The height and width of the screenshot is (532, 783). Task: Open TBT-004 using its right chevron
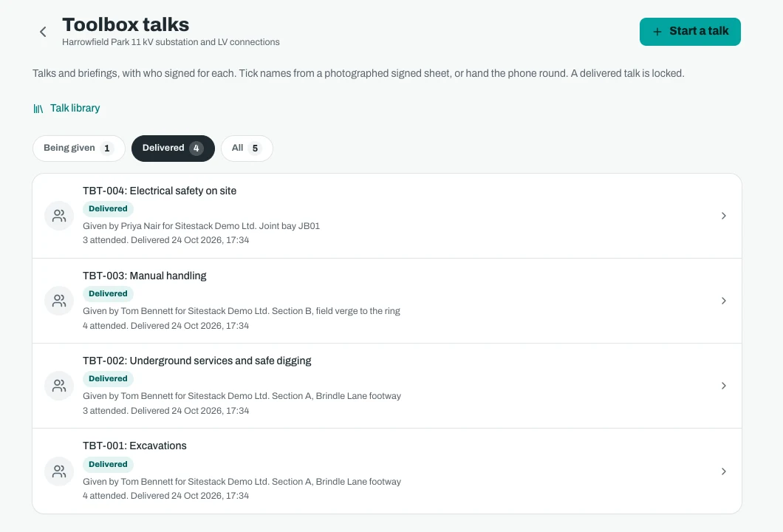point(724,216)
